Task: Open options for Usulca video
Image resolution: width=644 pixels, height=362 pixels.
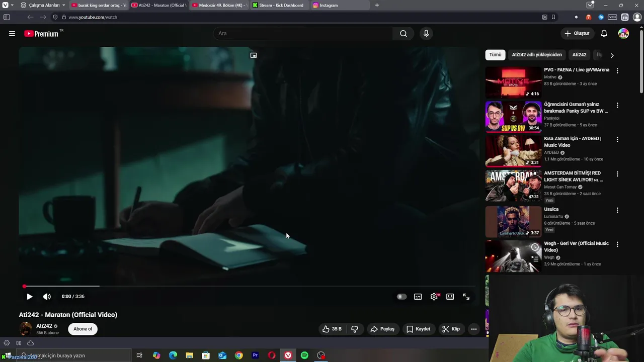Action: point(617,210)
